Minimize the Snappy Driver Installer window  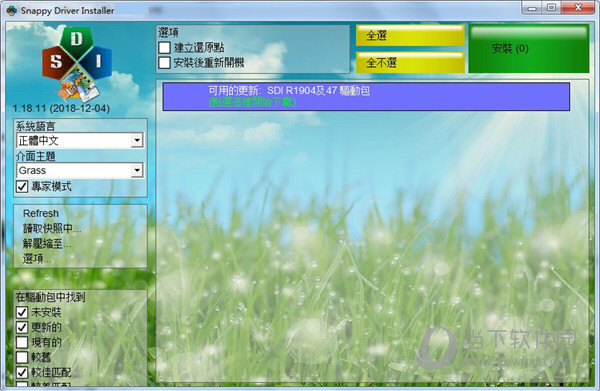pos(532,8)
